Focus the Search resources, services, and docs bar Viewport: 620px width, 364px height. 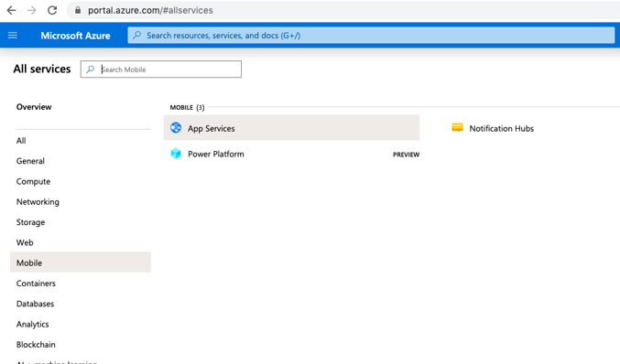coord(371,35)
